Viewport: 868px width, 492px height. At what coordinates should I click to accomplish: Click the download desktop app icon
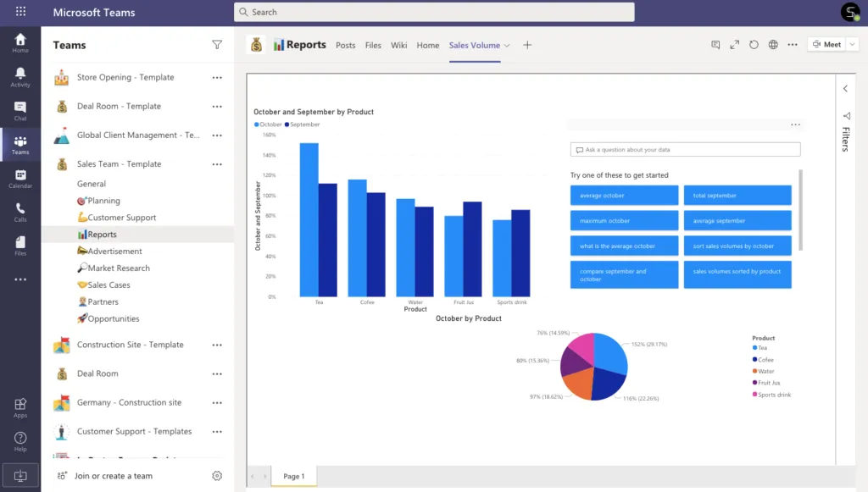pyautogui.click(x=20, y=475)
